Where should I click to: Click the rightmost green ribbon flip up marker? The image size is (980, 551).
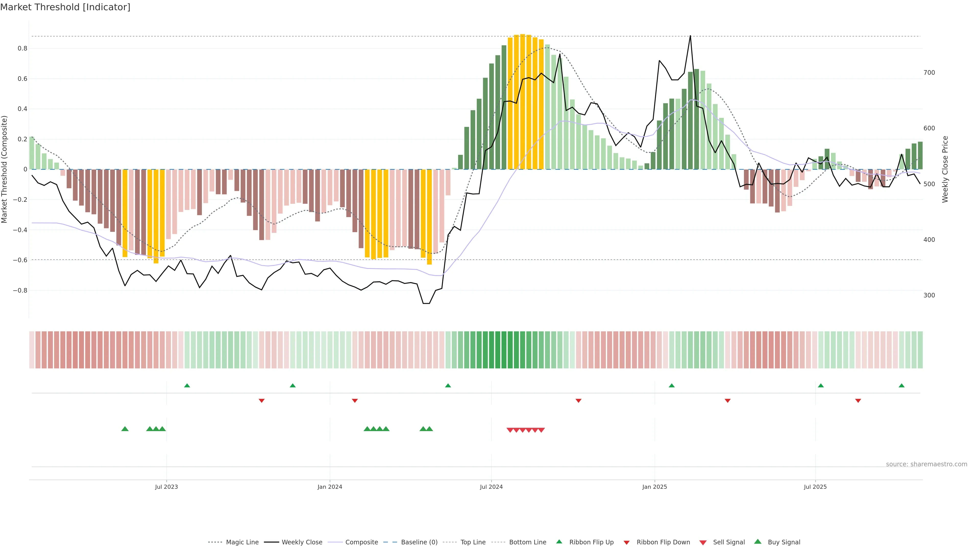click(x=901, y=386)
